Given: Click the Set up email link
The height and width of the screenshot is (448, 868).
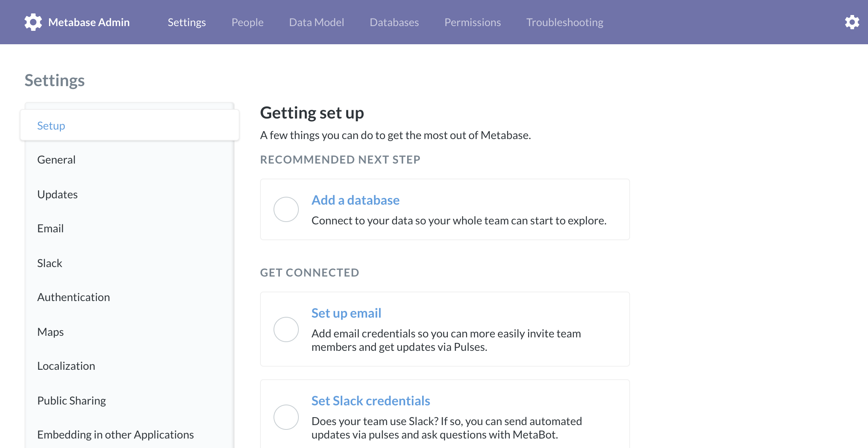Looking at the screenshot, I should 346,313.
